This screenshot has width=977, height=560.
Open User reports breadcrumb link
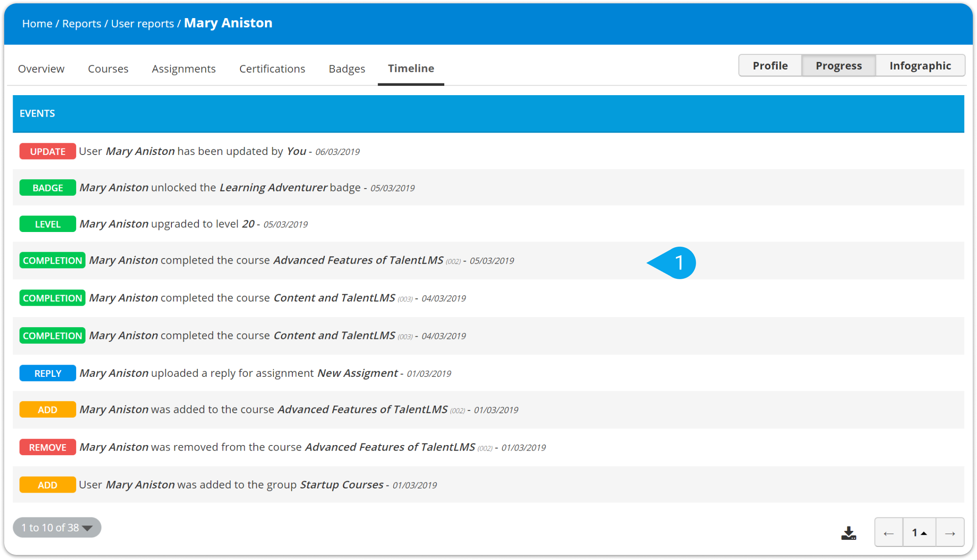pos(142,24)
